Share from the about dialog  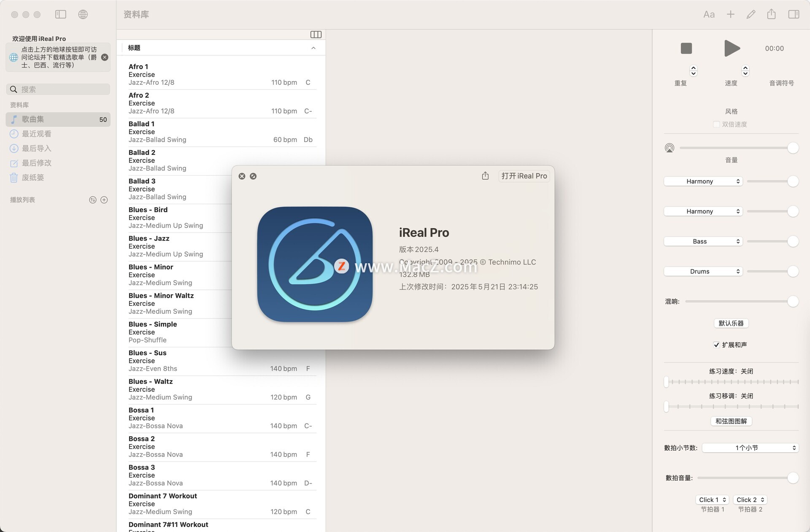tap(485, 176)
